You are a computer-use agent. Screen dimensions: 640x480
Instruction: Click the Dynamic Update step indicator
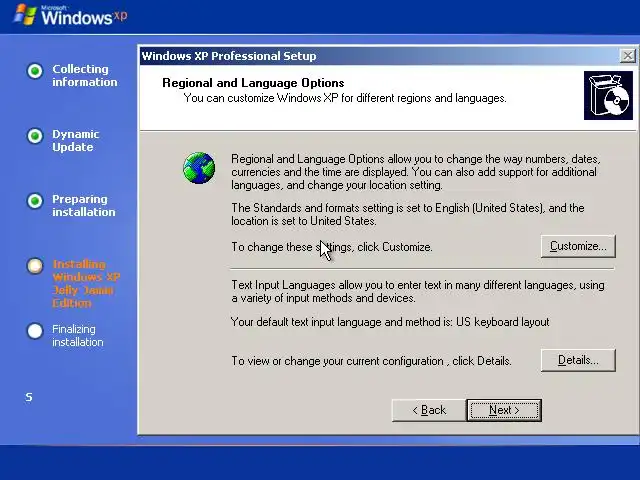(35, 136)
